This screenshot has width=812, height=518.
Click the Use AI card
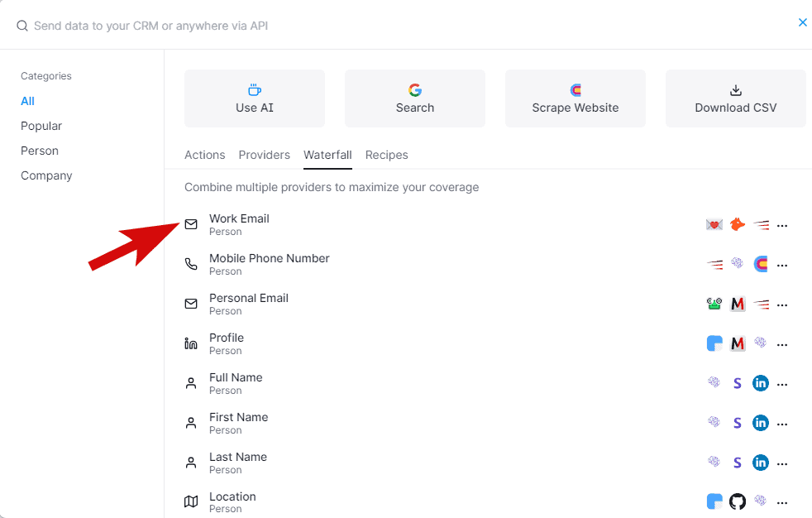[255, 98]
